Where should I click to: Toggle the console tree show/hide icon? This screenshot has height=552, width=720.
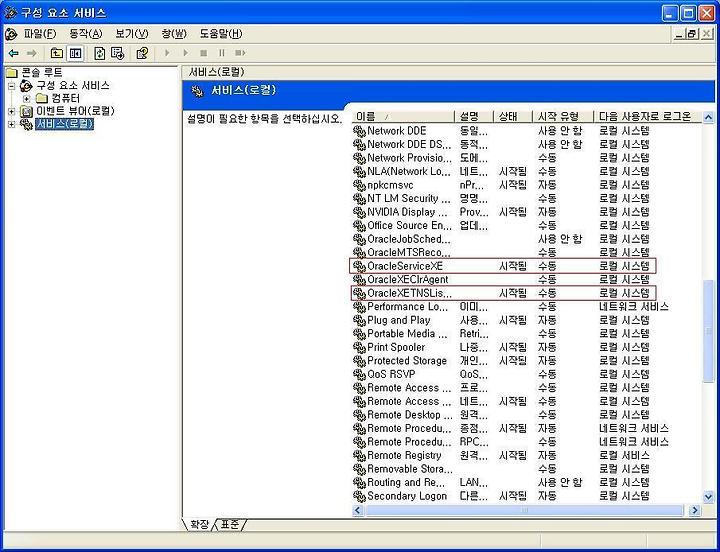point(75,53)
